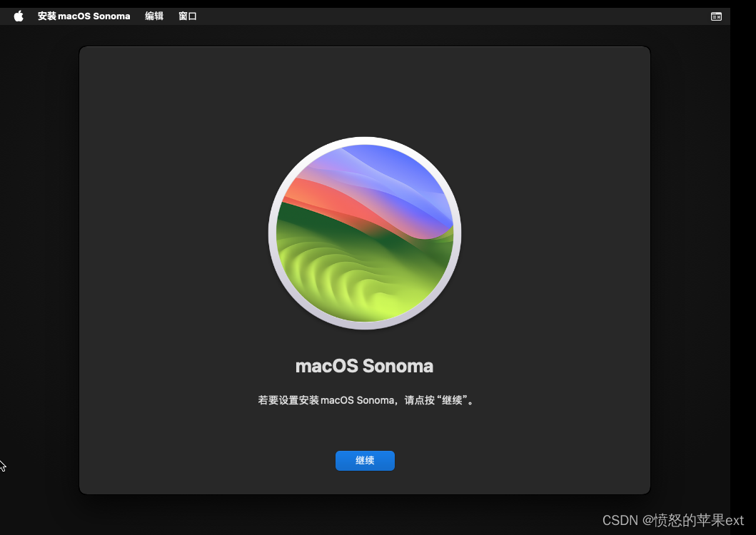Open the 编辑 menu
756x535 pixels.
tap(154, 16)
